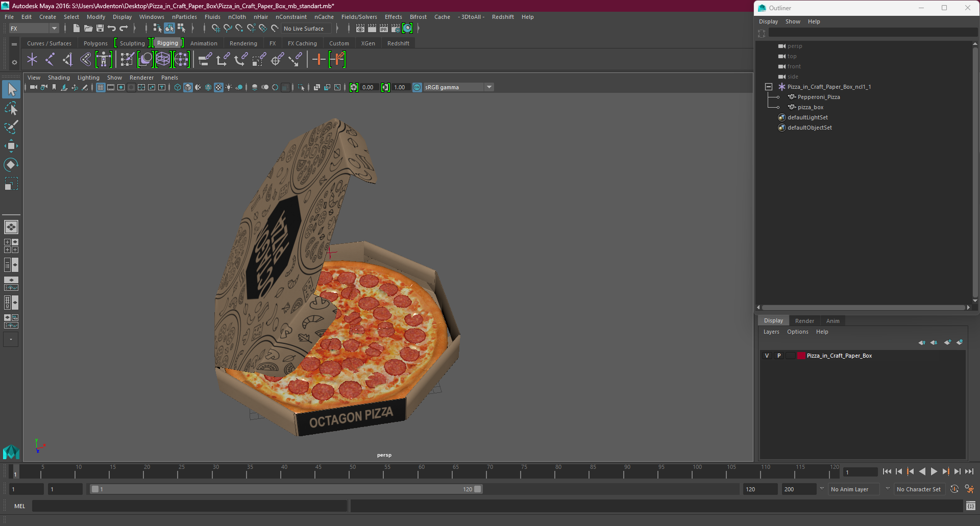Image resolution: width=980 pixels, height=526 pixels.
Task: Open the Fields/Solvers menu
Action: (359, 17)
